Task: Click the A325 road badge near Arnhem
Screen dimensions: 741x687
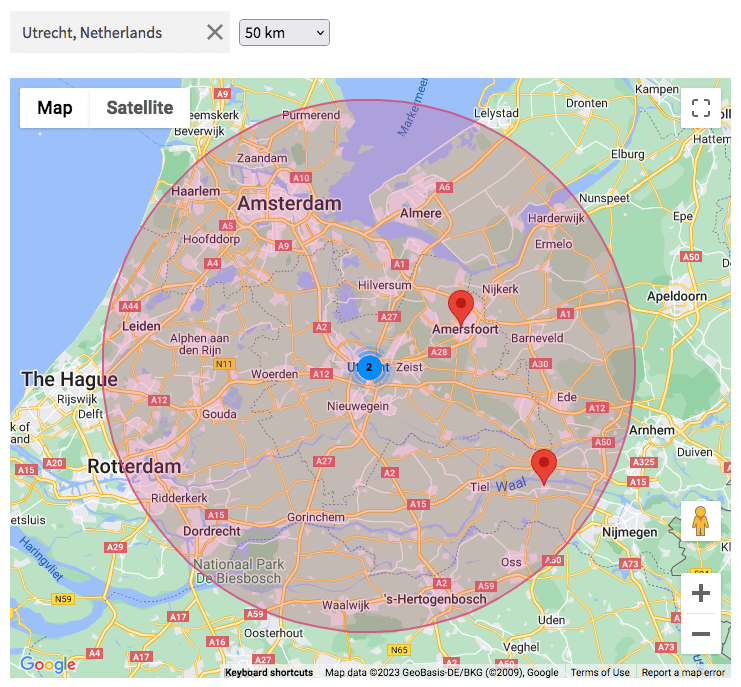Action: pos(644,462)
